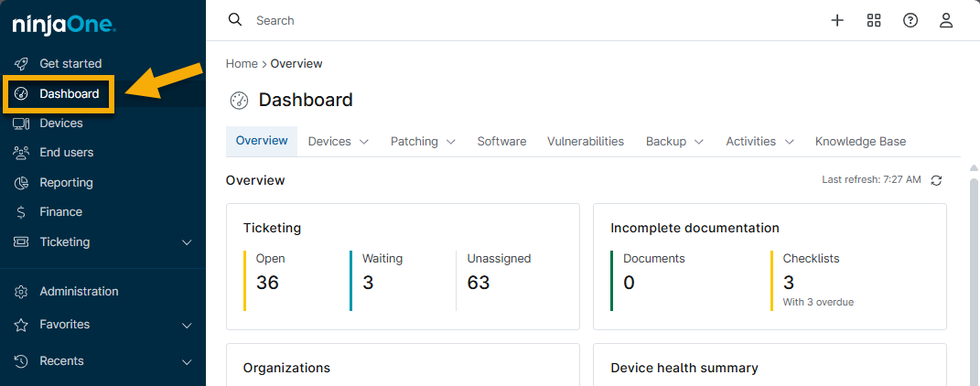
Task: Open the apps grid icon
Action: point(874,20)
